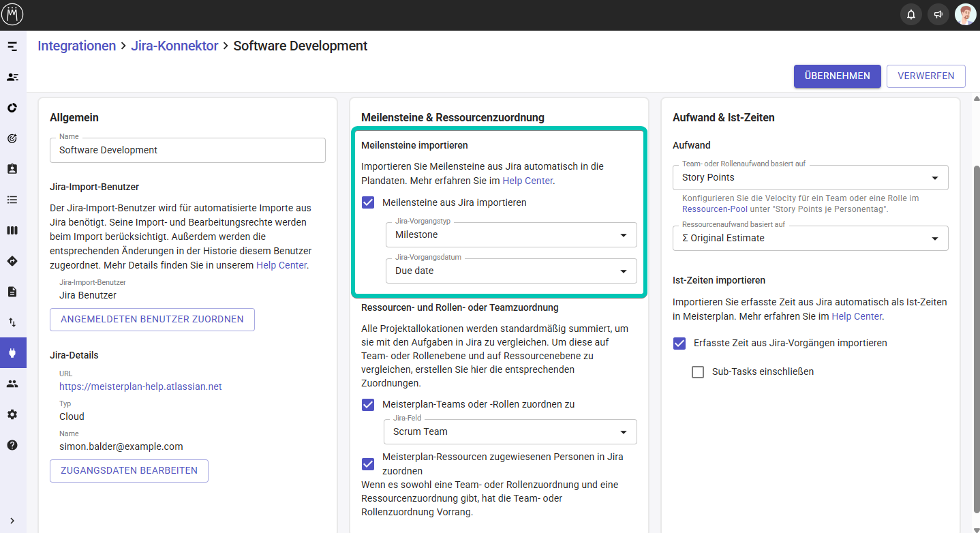Screen dimensions: 980x533
Task: Open the pie chart reports icon in sidebar
Action: coord(12,108)
